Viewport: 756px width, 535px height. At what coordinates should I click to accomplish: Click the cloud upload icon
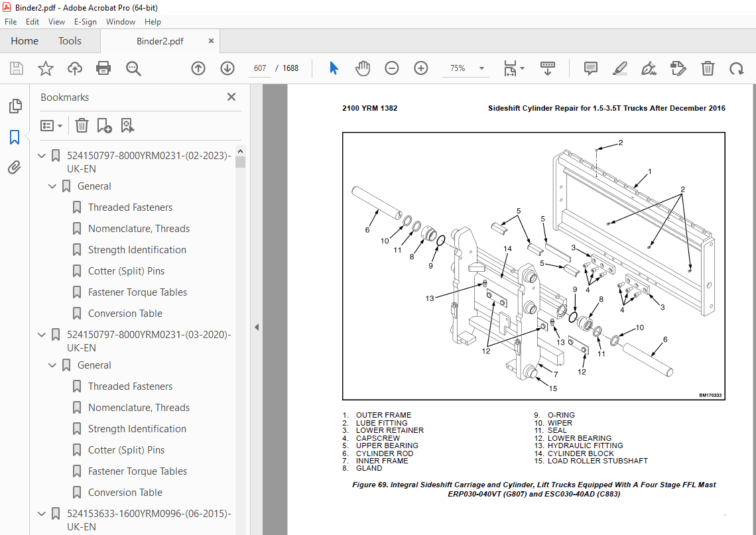(75, 68)
